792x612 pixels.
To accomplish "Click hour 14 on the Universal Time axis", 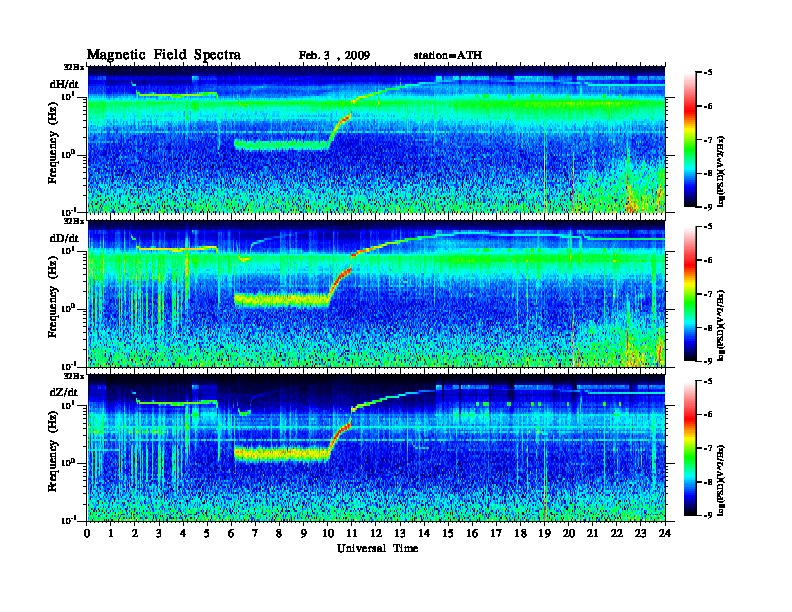I will (424, 533).
